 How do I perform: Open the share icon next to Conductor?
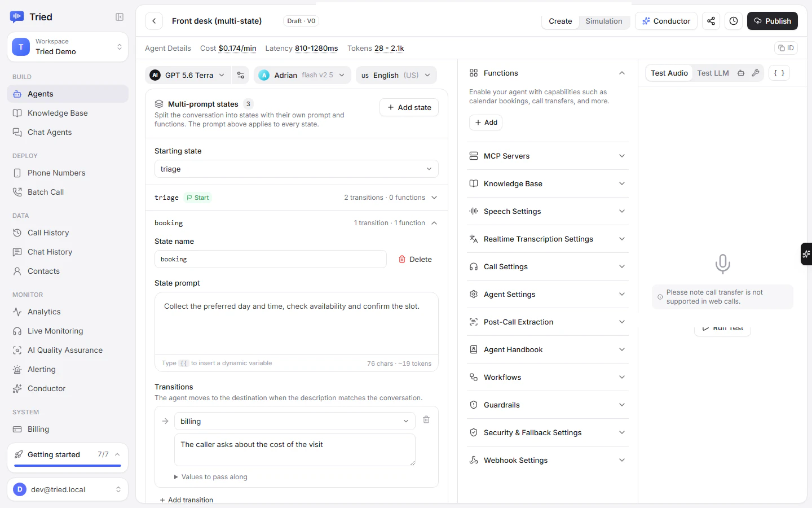(711, 21)
